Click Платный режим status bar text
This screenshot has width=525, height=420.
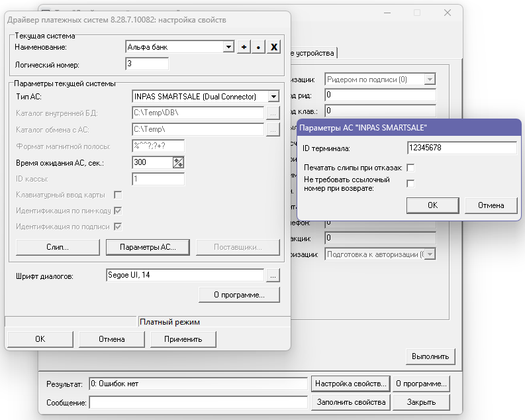click(x=169, y=322)
